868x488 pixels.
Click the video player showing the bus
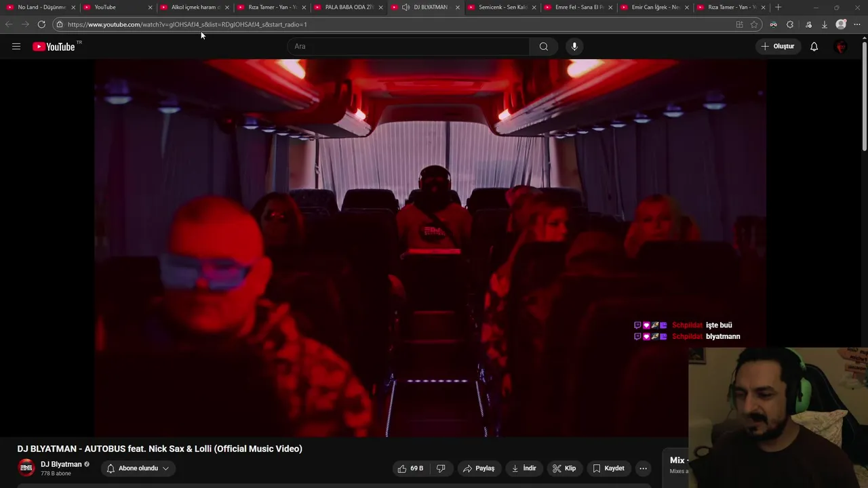[431, 248]
